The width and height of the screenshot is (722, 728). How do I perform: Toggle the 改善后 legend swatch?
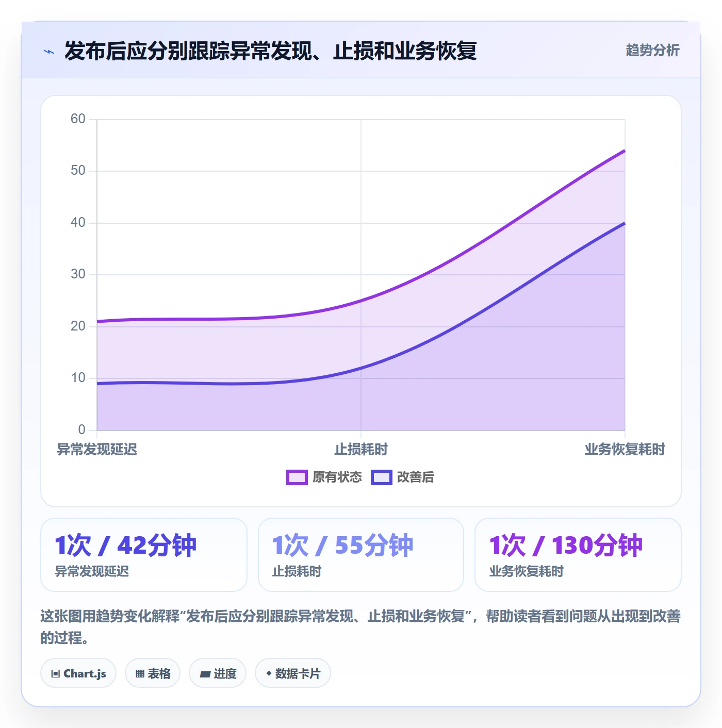click(x=382, y=477)
